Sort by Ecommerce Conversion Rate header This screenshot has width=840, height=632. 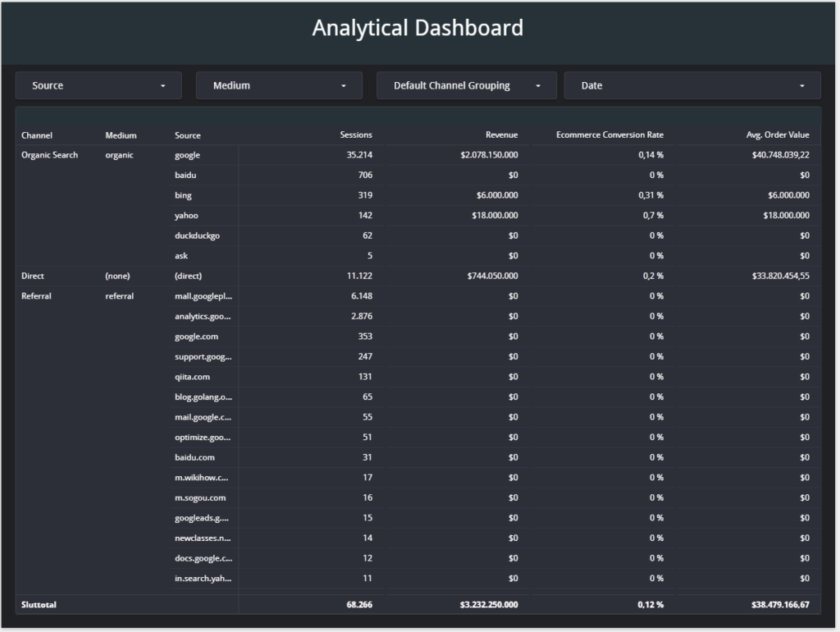(x=609, y=135)
